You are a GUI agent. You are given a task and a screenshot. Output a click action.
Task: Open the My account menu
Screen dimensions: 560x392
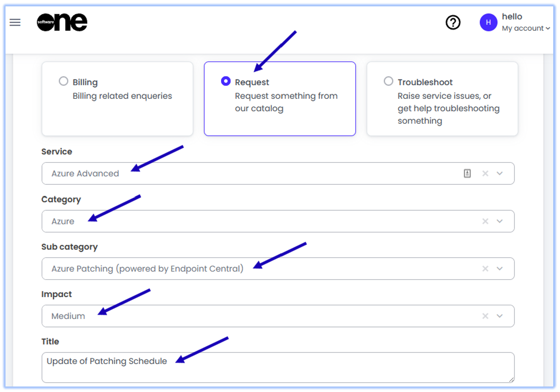click(x=526, y=28)
